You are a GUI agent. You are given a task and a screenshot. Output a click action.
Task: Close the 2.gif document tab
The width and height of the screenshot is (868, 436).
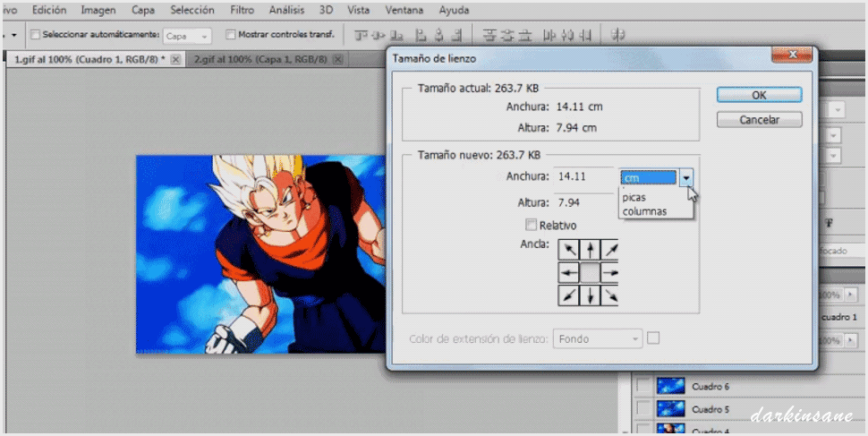[x=337, y=59]
